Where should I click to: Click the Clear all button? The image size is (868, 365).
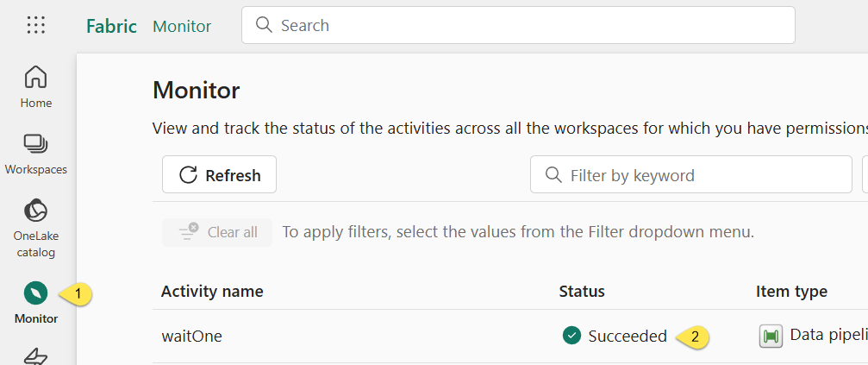[x=217, y=232]
